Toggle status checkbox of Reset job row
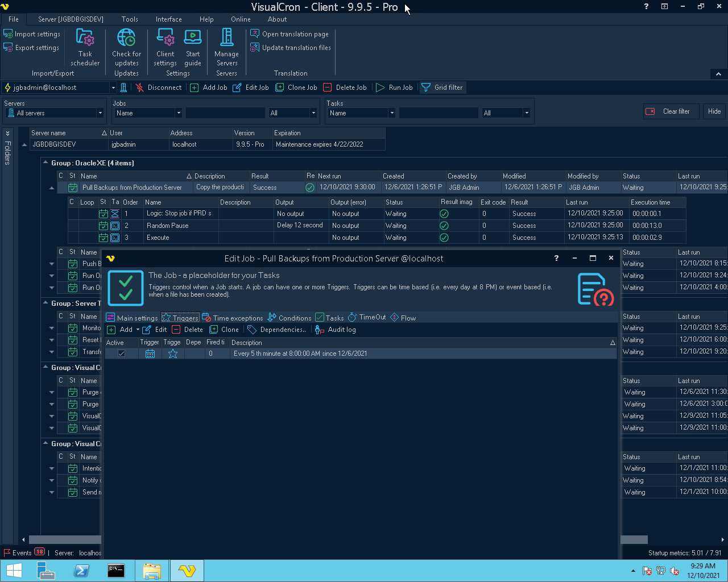Image resolution: width=728 pixels, height=582 pixels. (73, 340)
